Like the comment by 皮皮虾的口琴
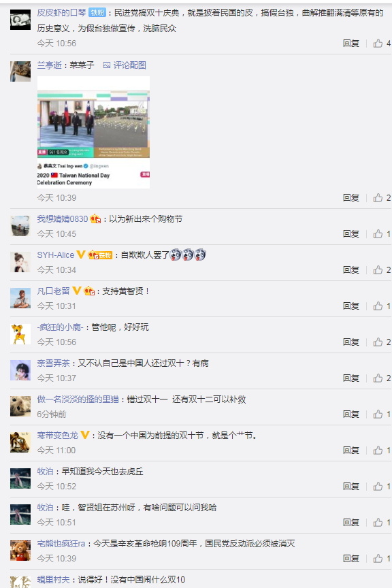 (x=378, y=43)
